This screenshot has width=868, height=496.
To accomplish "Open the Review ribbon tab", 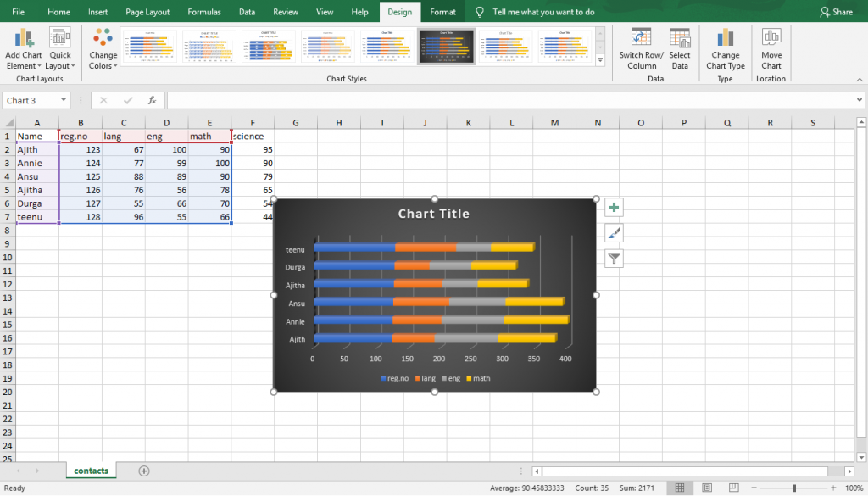I will point(286,12).
